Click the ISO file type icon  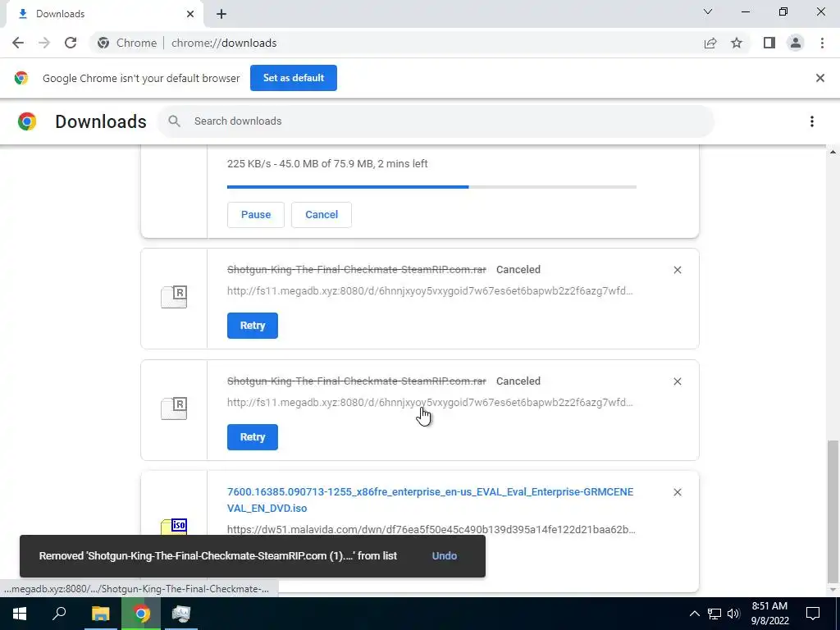[x=174, y=526]
